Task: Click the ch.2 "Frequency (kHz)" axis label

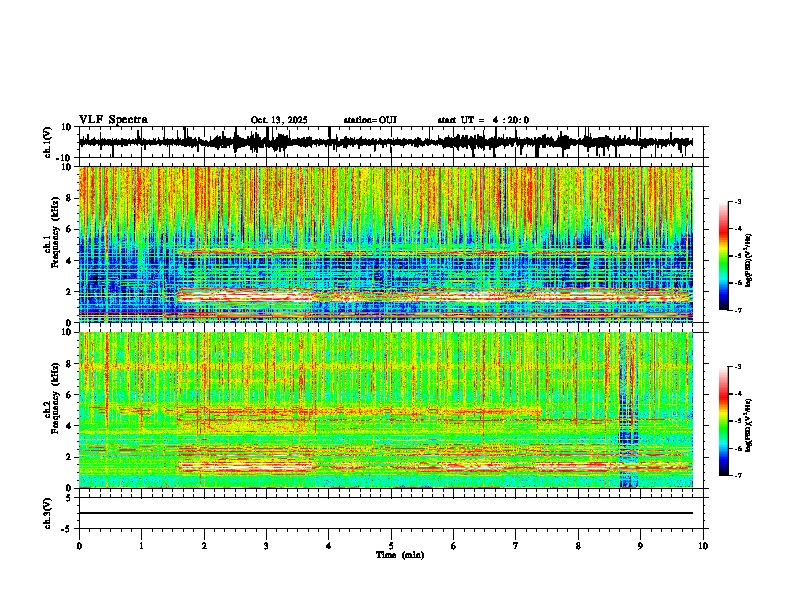Action: pos(55,397)
